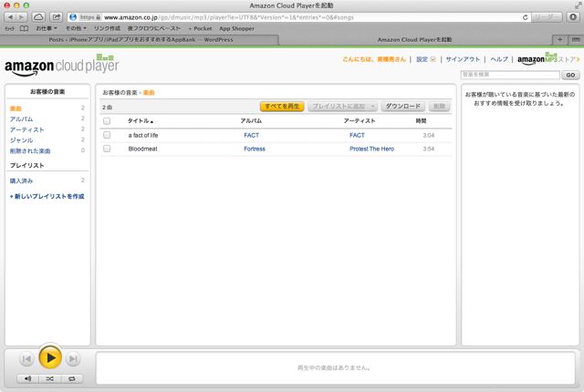Screen dimensions: 584x392
Task: Select checkbox for 'Bloodmeat' song
Action: [x=107, y=149]
